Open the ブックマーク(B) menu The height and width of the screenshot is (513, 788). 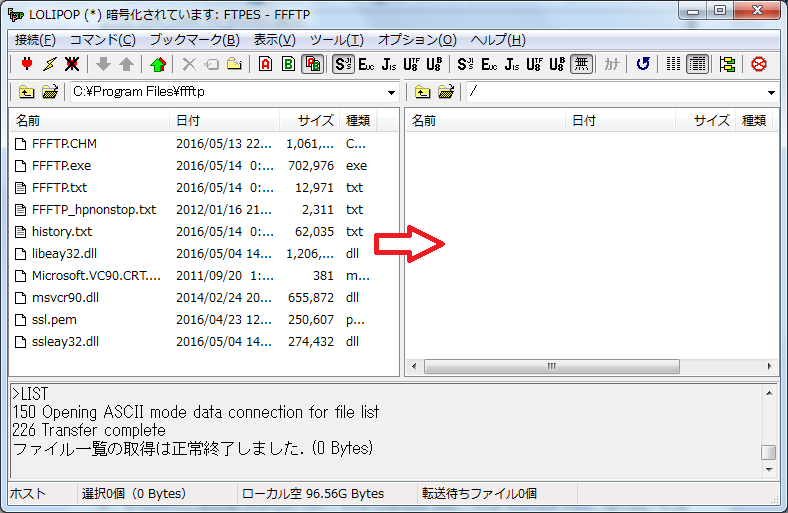[x=194, y=40]
